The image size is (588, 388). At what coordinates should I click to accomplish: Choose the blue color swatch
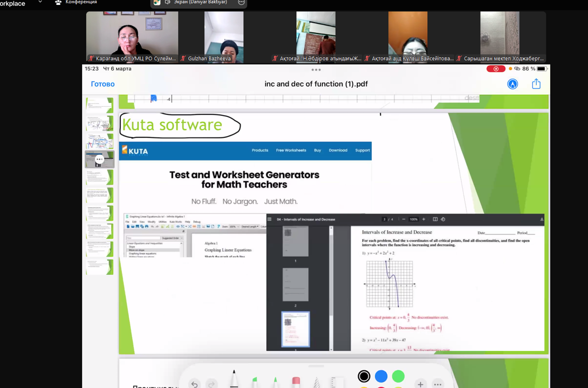click(x=381, y=376)
